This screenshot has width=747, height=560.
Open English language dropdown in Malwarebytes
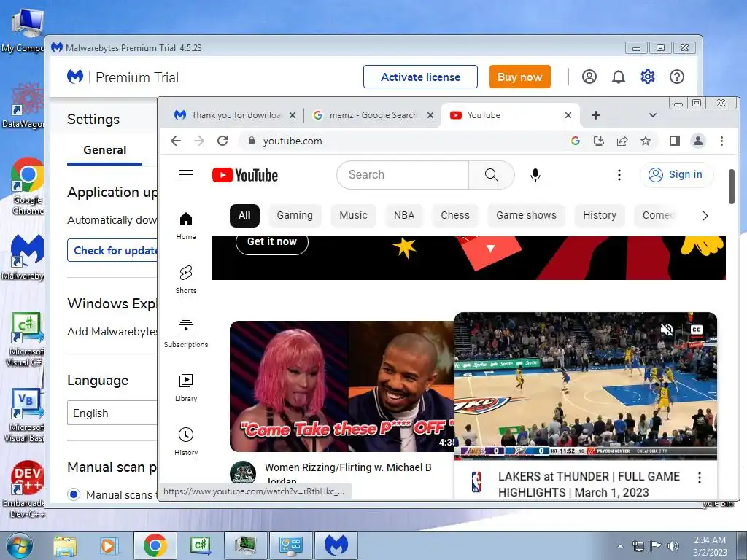[112, 413]
